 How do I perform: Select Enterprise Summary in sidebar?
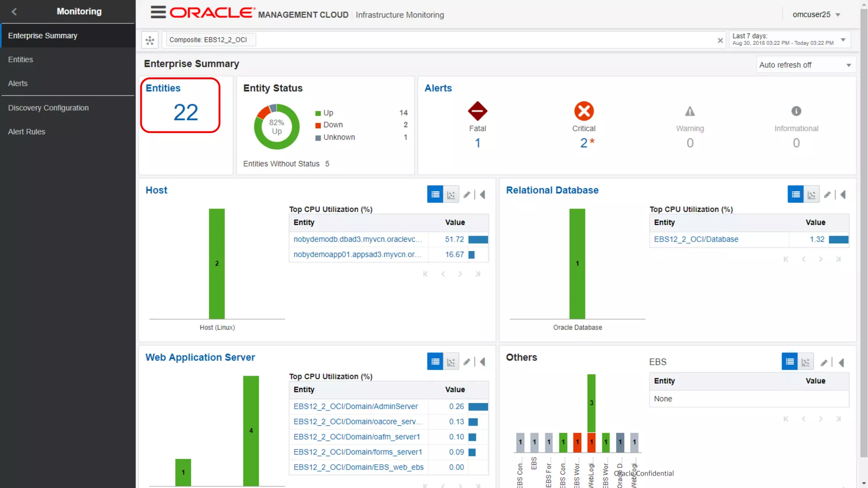coord(68,36)
